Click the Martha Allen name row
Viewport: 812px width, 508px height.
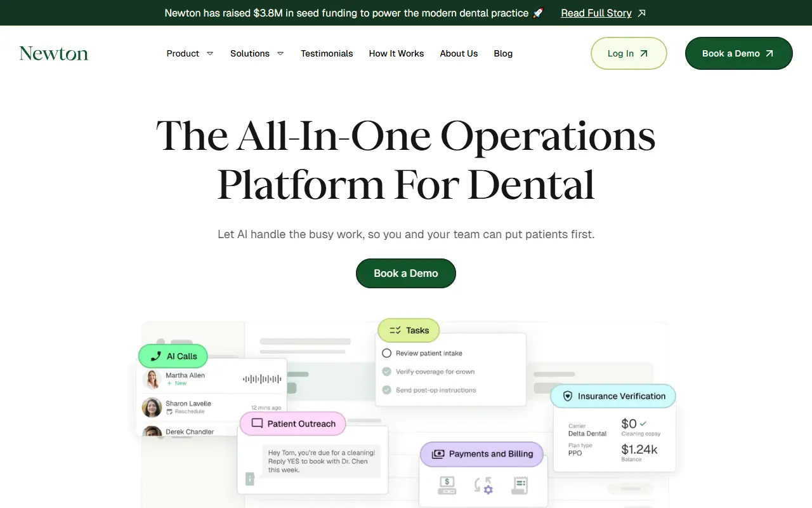(x=185, y=375)
